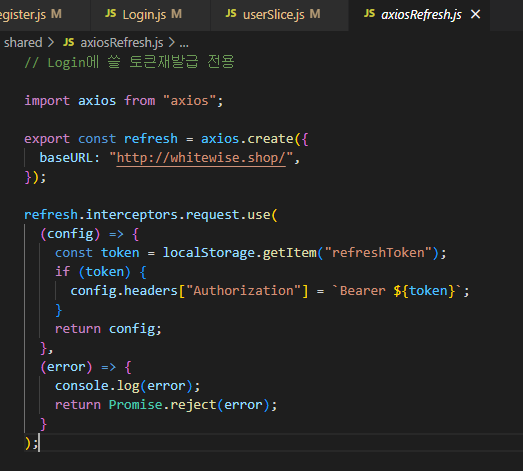Click axios.create call

click(x=247, y=139)
